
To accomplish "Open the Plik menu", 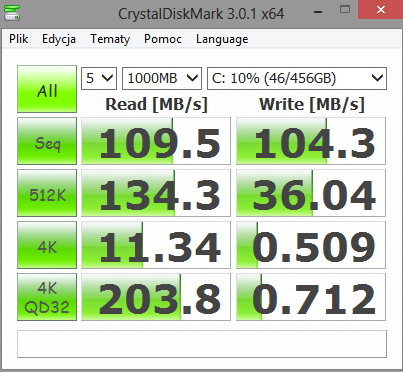I will [19, 39].
